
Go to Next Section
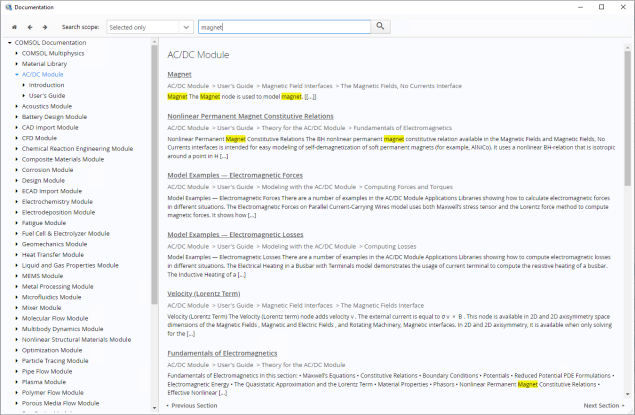coord(604,405)
